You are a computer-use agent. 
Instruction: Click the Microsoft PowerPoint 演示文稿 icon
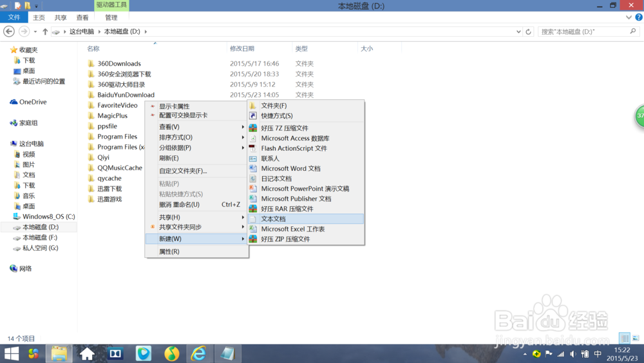253,189
